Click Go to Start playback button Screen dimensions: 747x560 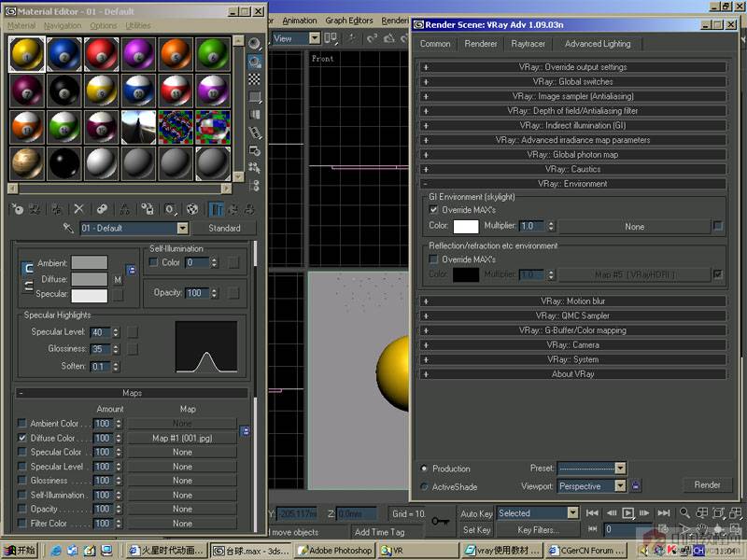pos(592,512)
